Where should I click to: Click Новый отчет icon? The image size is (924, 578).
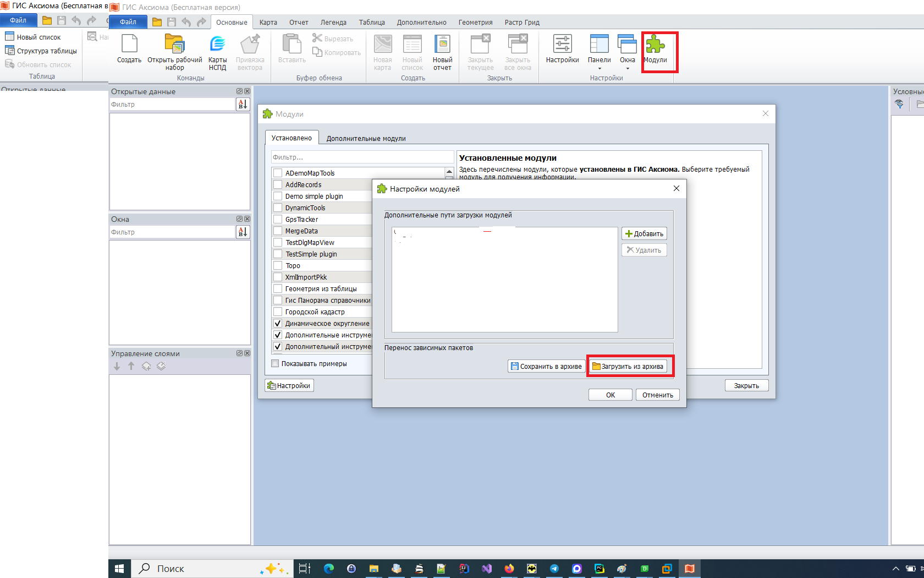click(x=442, y=45)
